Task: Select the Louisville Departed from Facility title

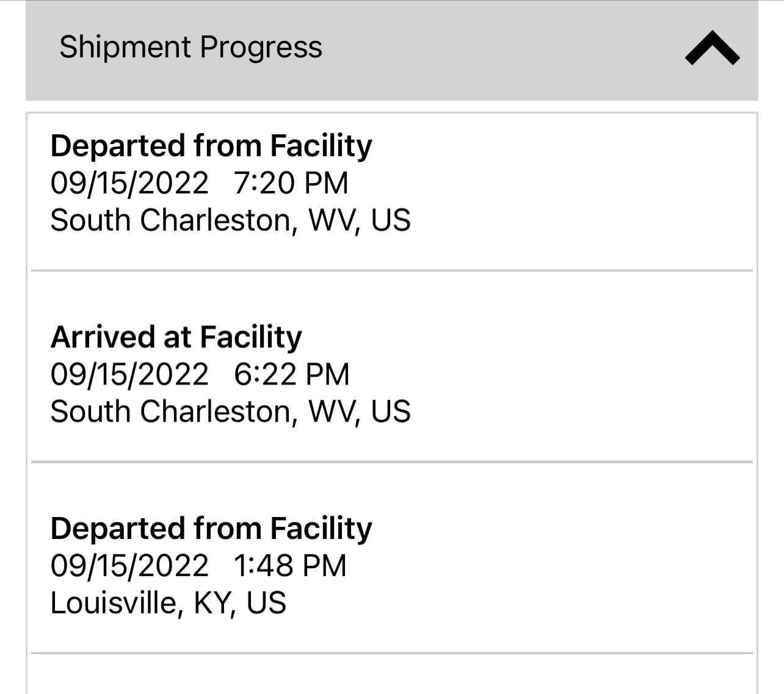Action: (x=211, y=528)
